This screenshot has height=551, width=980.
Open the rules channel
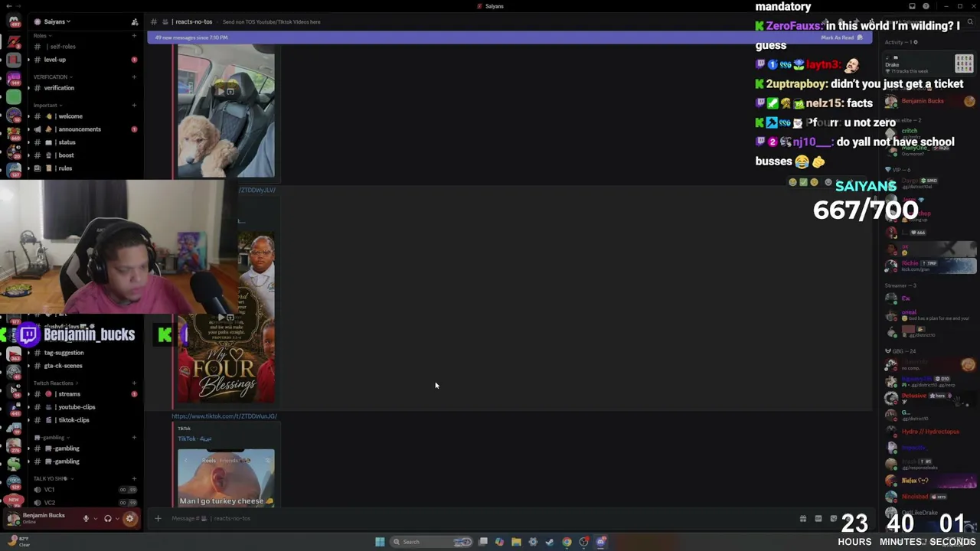[84, 168]
